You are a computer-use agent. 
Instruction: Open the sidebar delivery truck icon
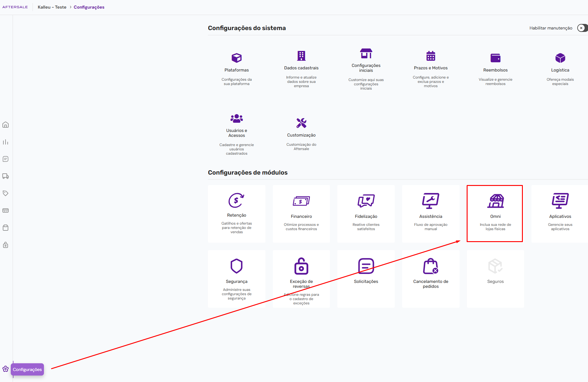click(x=6, y=176)
